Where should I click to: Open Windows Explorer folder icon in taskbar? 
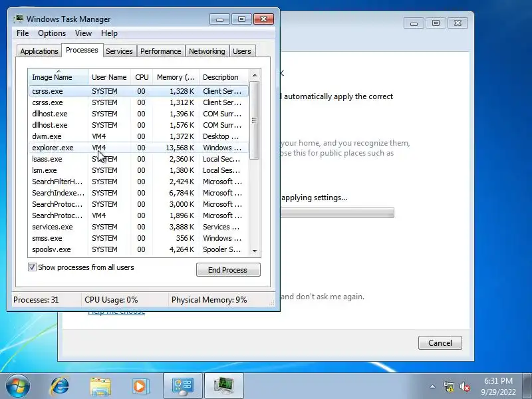100,386
